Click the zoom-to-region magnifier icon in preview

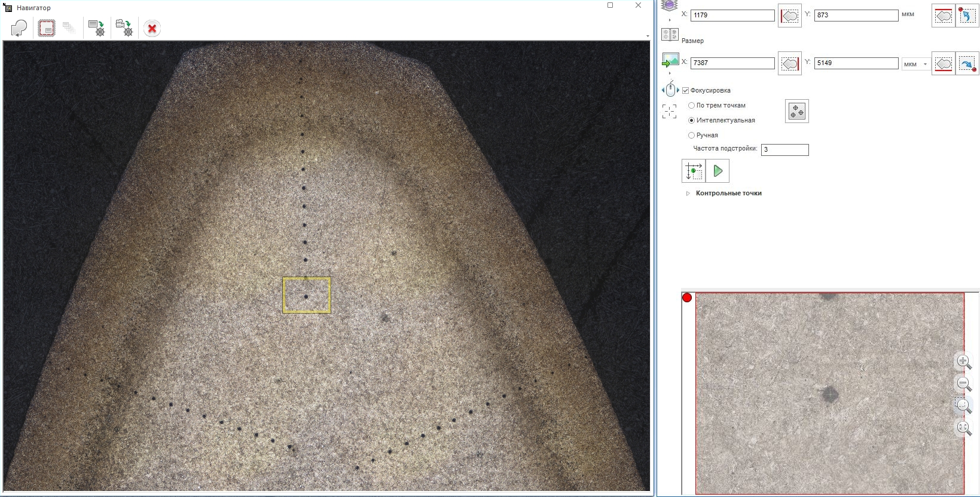[963, 406]
